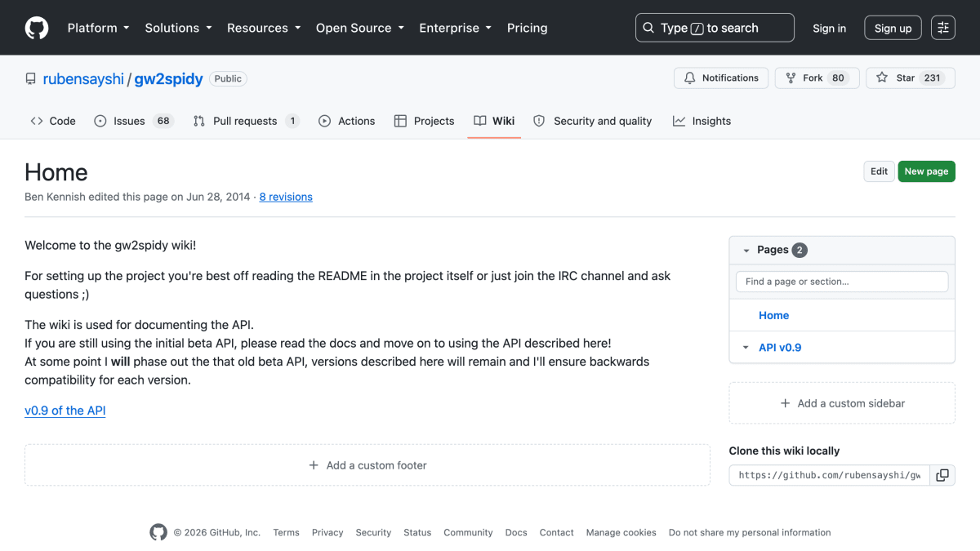Open the Pull requests tab
Viewport: 980px width, 551px height.
pos(247,121)
